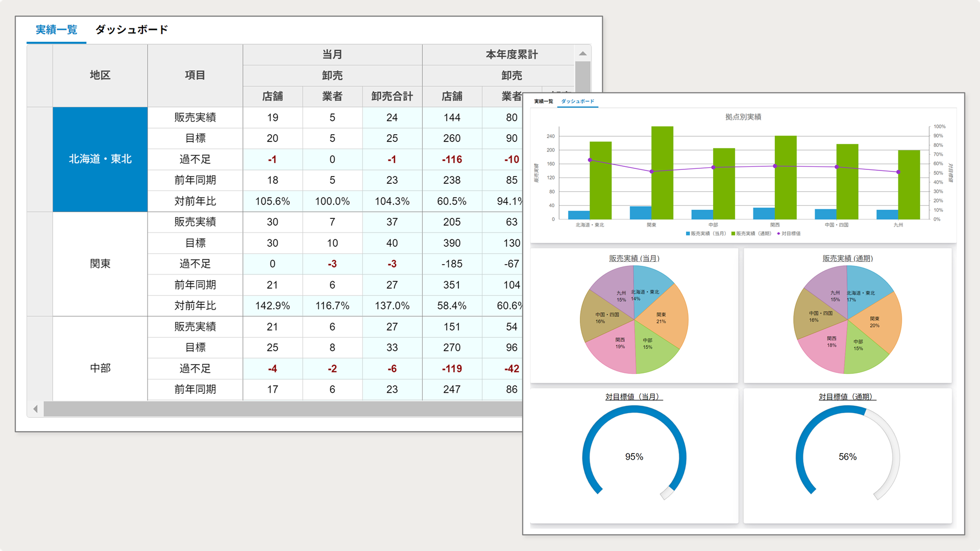Click the 56% gauge value
Image resolution: width=980 pixels, height=551 pixels.
pos(847,457)
